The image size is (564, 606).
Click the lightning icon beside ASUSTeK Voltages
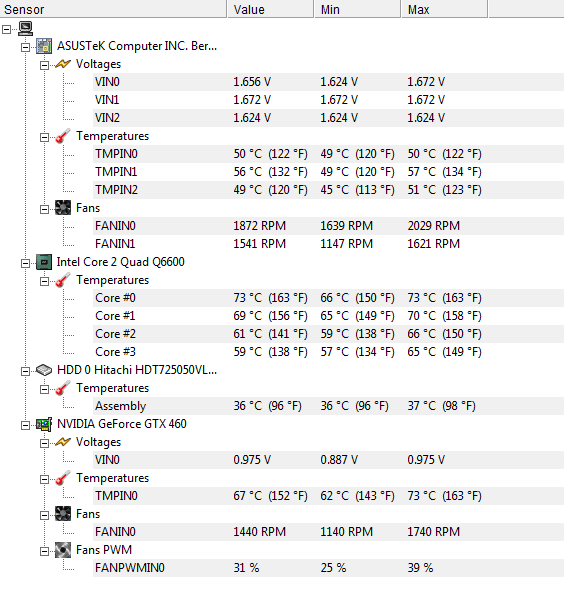pyautogui.click(x=63, y=64)
